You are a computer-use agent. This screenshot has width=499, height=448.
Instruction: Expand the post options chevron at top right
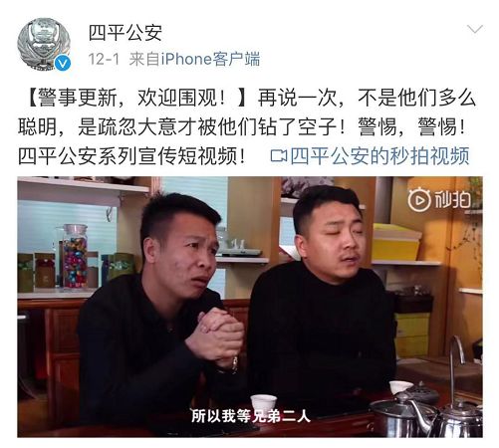[x=475, y=30]
